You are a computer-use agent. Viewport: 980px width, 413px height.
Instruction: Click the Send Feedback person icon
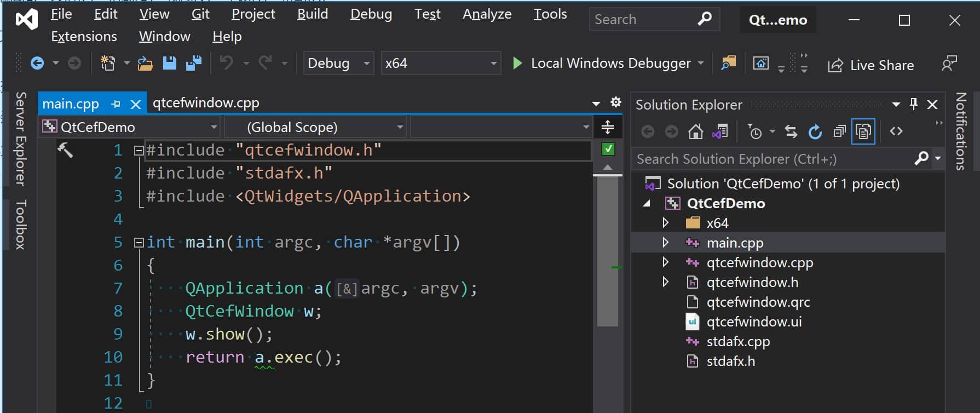click(949, 63)
